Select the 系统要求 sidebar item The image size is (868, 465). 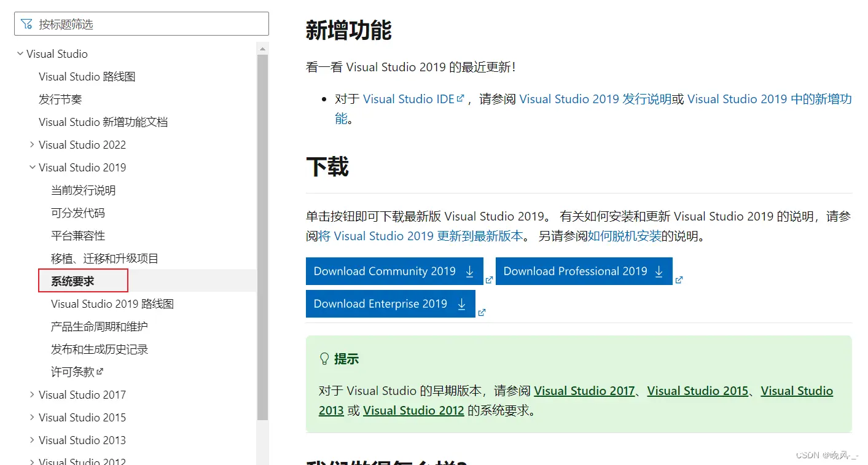pyautogui.click(x=72, y=281)
